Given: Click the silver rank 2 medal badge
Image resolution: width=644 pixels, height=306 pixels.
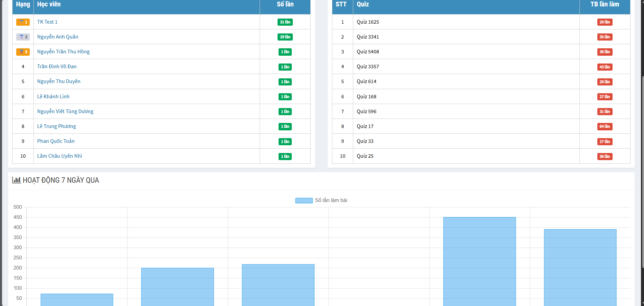Looking at the screenshot, I should click(23, 37).
